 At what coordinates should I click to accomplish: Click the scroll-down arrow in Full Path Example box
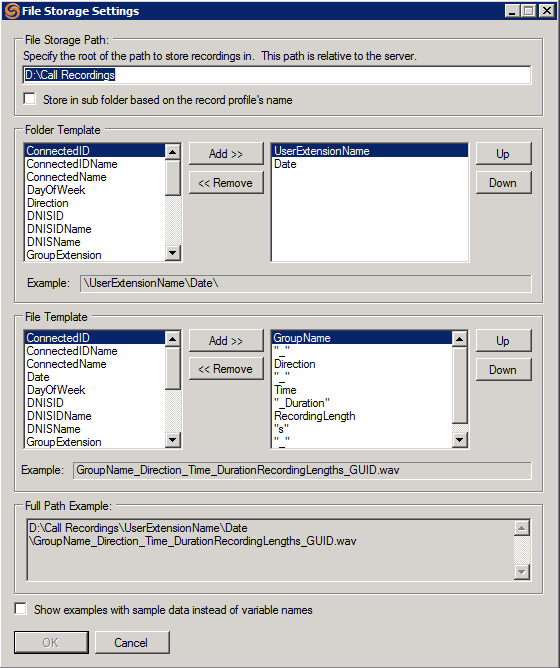coord(522,572)
